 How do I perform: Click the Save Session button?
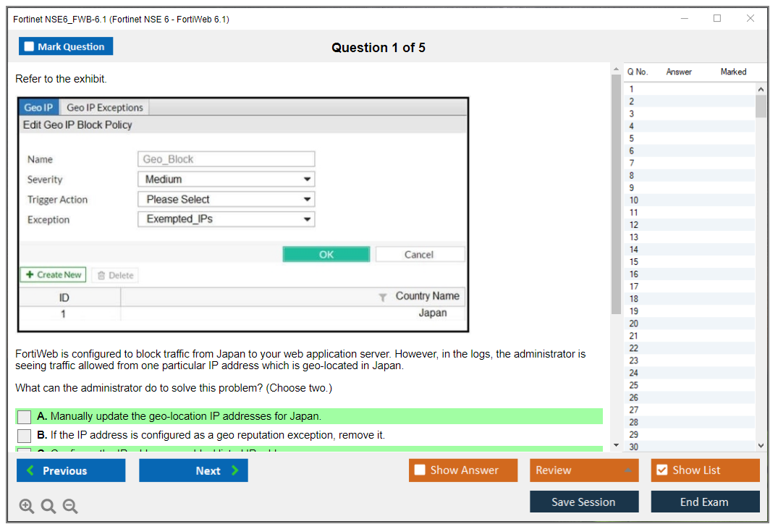(x=584, y=502)
